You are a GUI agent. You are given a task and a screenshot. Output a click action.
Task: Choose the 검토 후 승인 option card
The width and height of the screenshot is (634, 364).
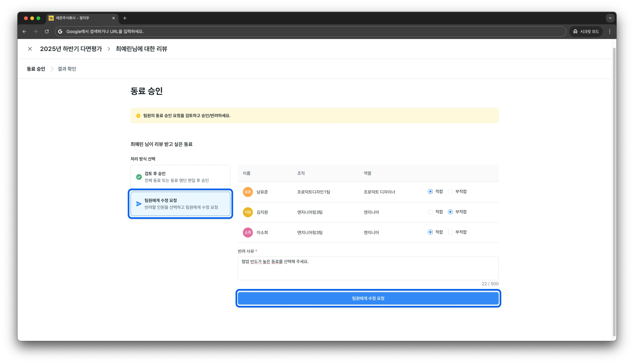tap(180, 177)
